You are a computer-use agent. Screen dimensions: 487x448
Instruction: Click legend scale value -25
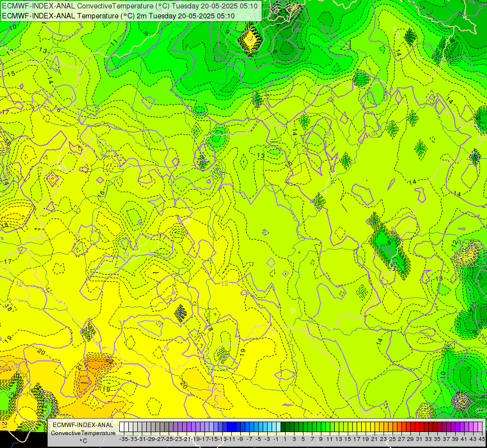pyautogui.click(x=168, y=439)
